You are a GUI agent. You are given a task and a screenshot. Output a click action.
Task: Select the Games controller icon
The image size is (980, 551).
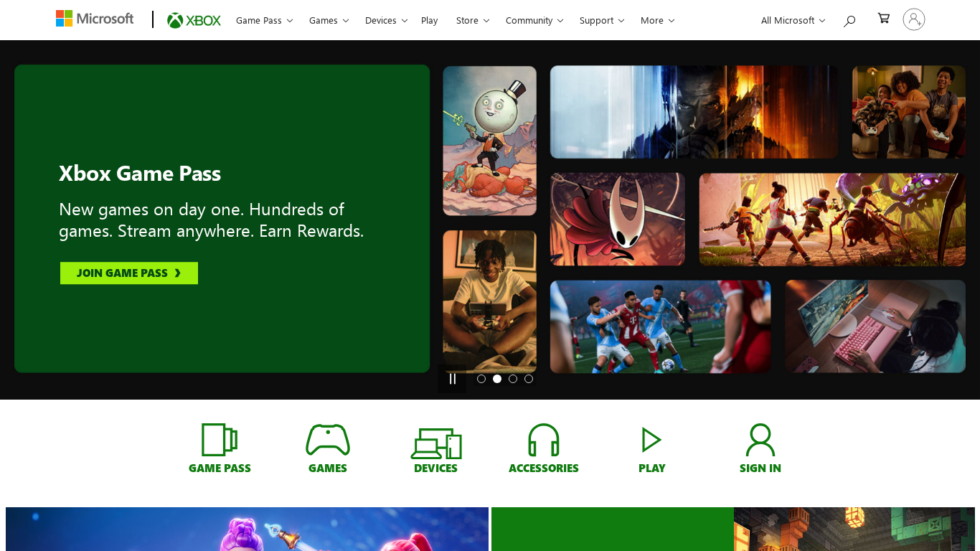[328, 440]
